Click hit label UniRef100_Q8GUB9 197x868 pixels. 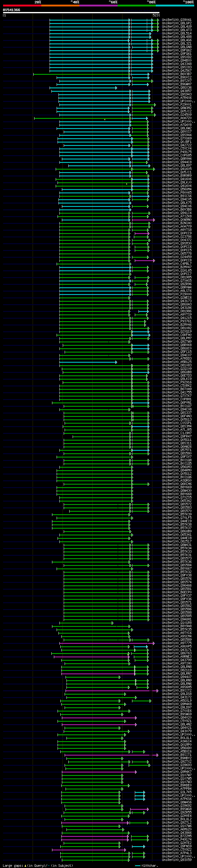pyautogui.click(x=177, y=531)
